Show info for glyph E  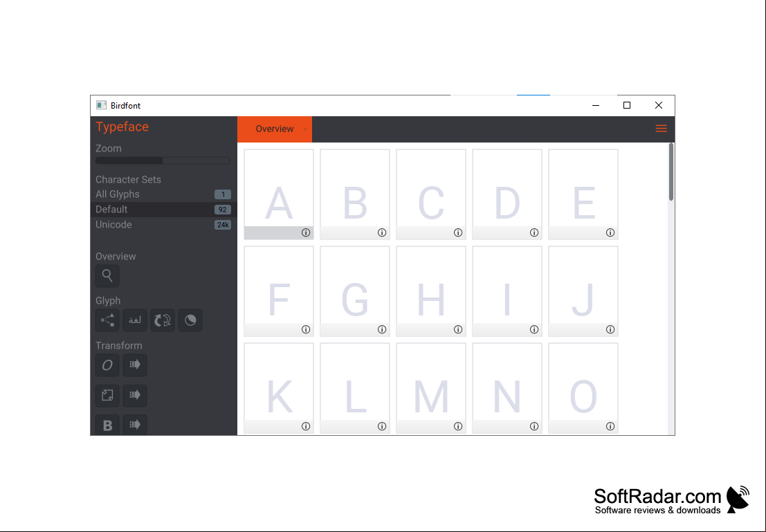[x=610, y=232]
